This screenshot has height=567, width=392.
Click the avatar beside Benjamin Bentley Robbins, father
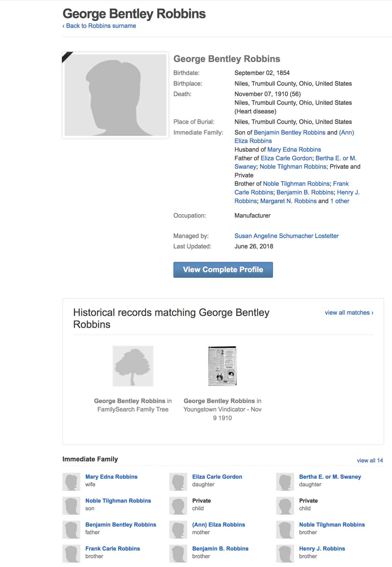[x=71, y=530]
